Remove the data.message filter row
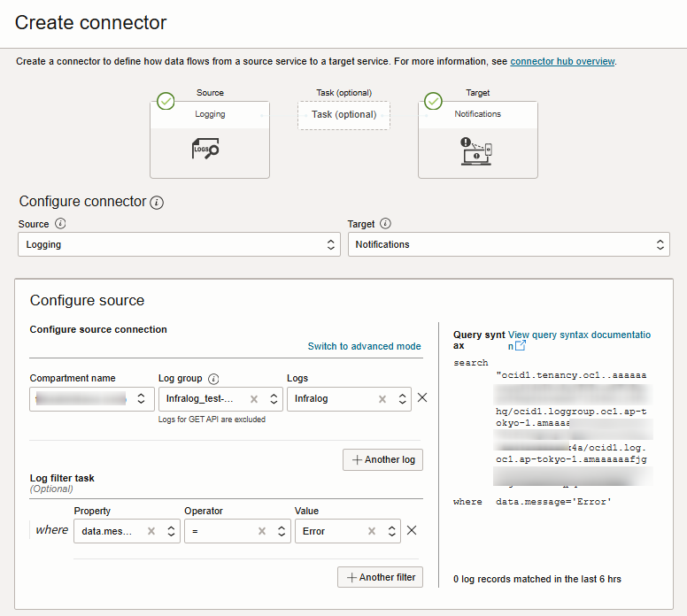 pos(412,531)
